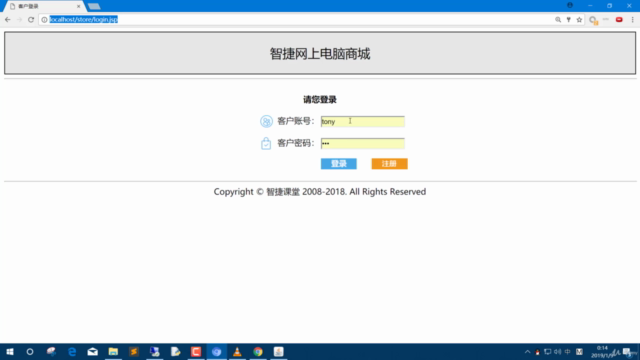Click the saved password key icon
The image size is (640, 360).
pos(569,20)
